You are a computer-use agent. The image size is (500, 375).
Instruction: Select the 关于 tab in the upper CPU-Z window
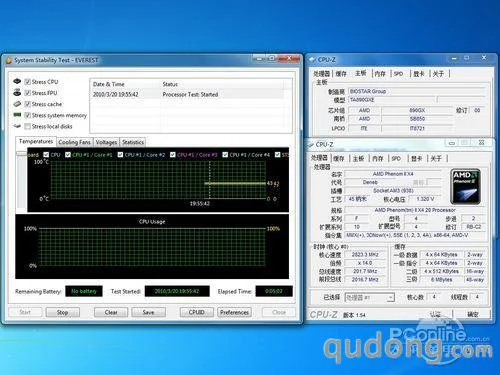438,74
